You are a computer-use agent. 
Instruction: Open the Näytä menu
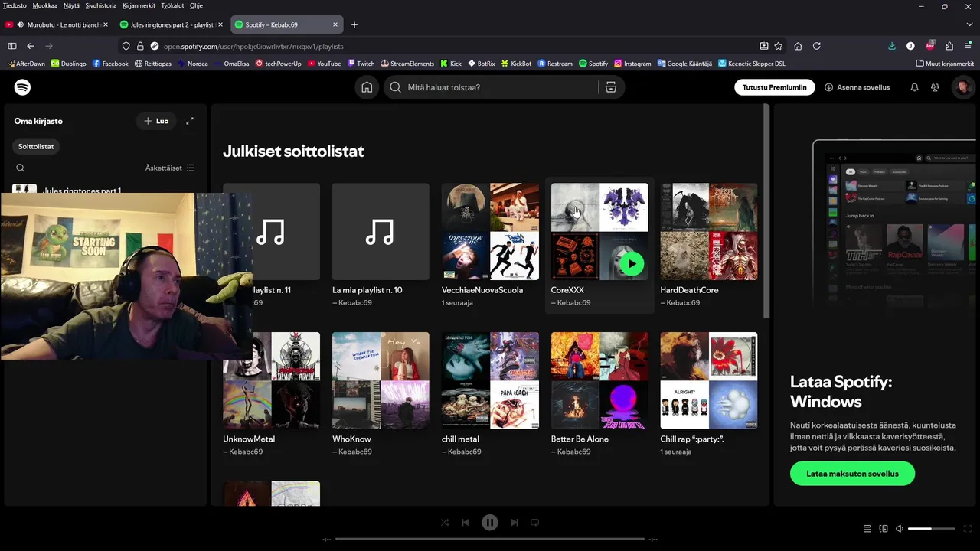point(71,5)
